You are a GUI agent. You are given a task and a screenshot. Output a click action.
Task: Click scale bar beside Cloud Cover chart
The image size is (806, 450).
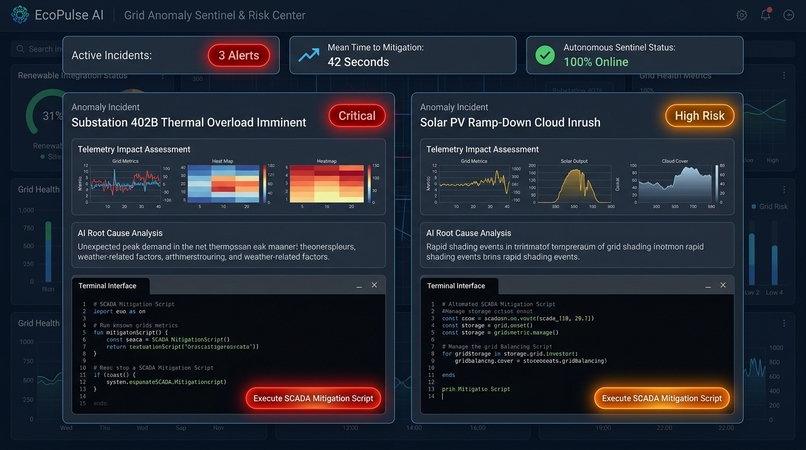coord(717,184)
